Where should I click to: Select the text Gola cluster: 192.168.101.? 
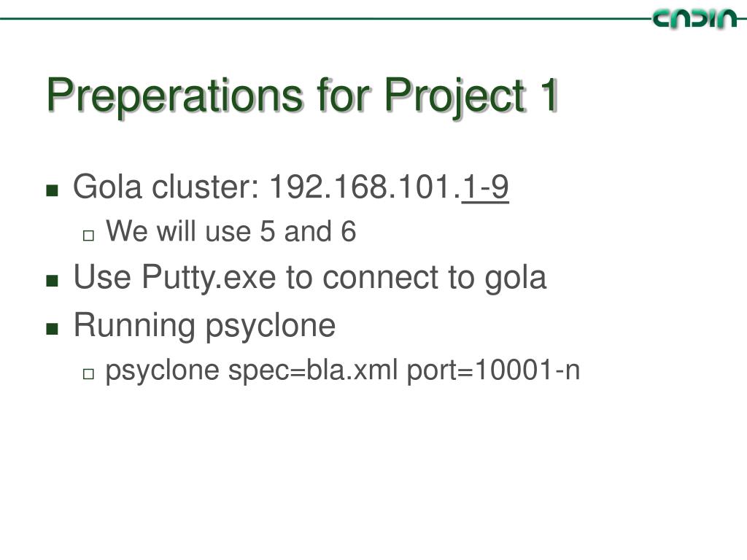[x=267, y=187]
